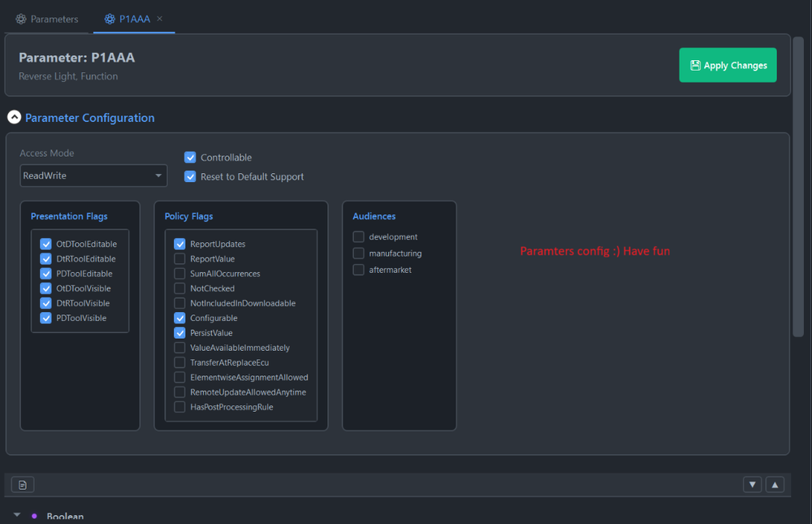Select the P1AAA tab

point(134,18)
